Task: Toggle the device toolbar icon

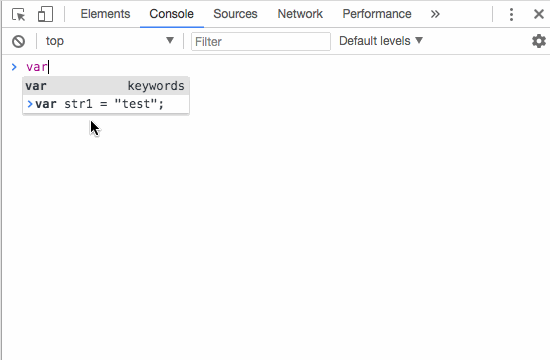Action: tap(45, 14)
